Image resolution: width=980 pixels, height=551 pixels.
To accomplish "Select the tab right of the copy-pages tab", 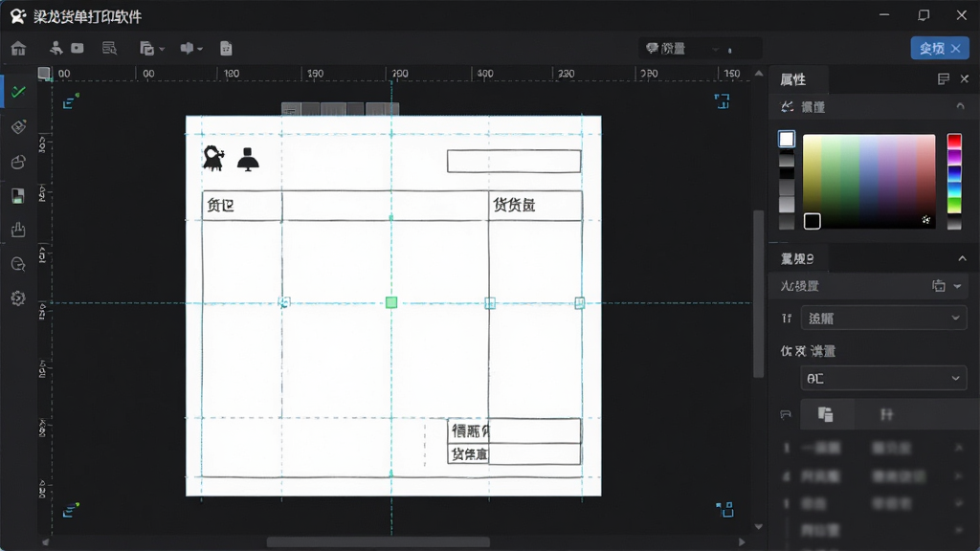I will pyautogui.click(x=886, y=415).
